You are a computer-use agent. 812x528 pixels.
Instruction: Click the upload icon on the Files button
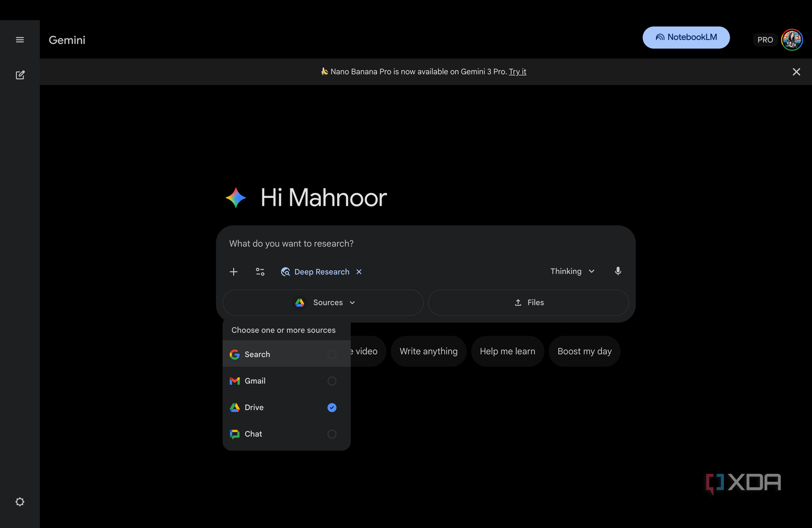(x=517, y=302)
